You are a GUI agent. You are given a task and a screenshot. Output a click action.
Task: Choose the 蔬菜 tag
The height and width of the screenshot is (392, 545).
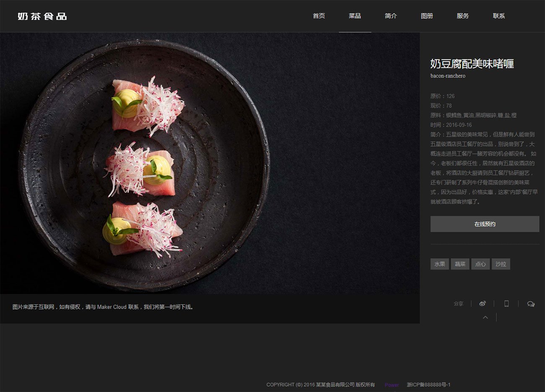460,264
